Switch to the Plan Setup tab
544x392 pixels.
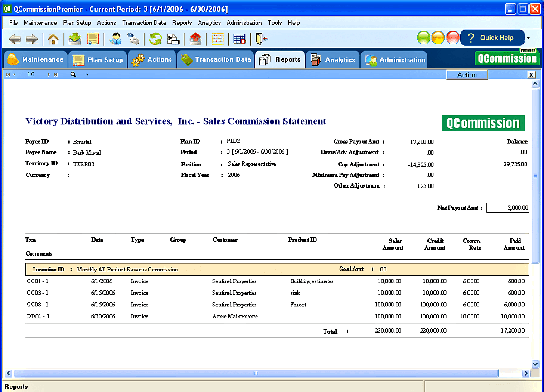pos(97,60)
